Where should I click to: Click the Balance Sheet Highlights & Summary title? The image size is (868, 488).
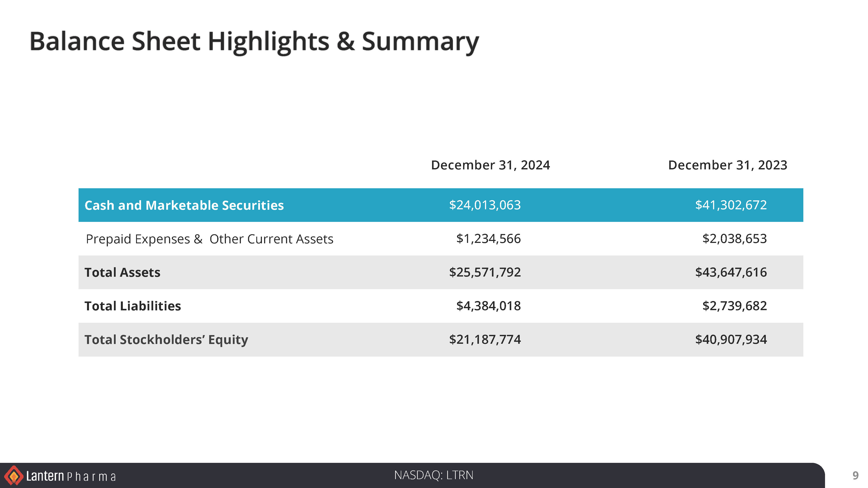(254, 41)
